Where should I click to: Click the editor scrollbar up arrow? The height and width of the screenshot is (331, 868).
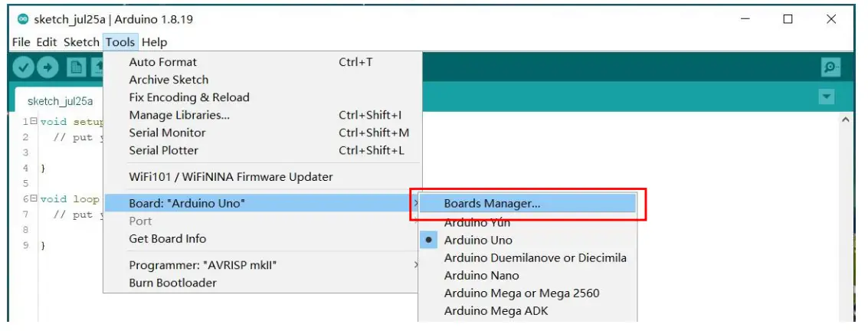(846, 120)
